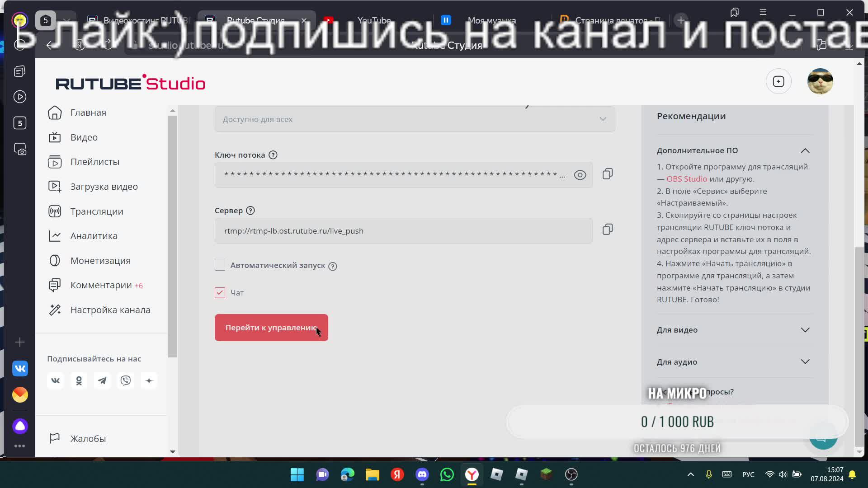
Task: Open Монетизация from the sidebar
Action: pos(100,260)
